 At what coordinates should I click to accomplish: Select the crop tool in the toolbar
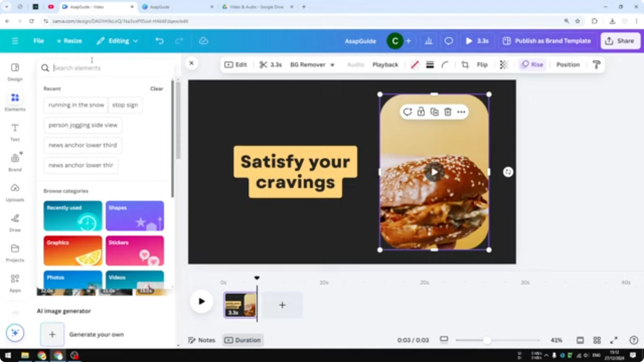click(465, 65)
